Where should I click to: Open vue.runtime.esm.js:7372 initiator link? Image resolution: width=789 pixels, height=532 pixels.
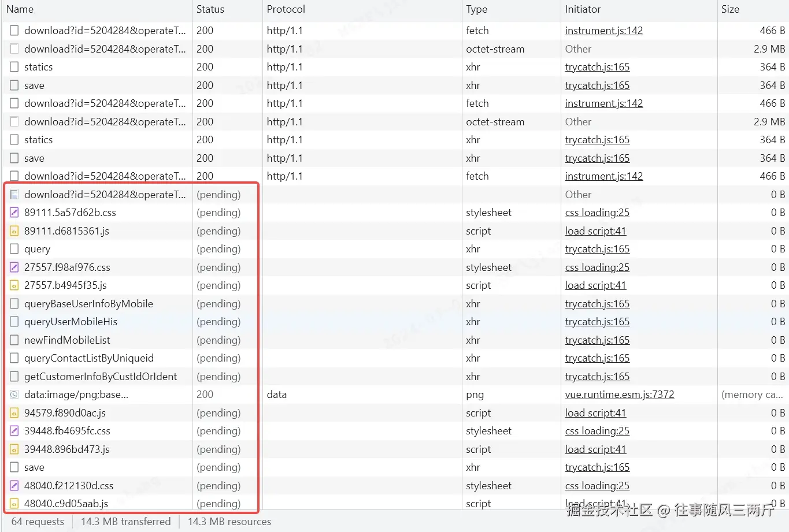(x=620, y=395)
